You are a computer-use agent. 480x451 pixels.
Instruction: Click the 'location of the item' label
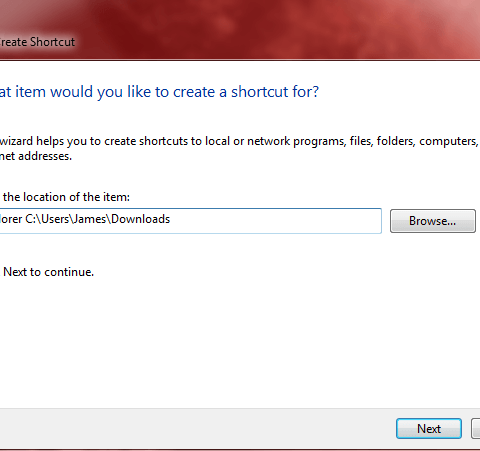click(66, 197)
